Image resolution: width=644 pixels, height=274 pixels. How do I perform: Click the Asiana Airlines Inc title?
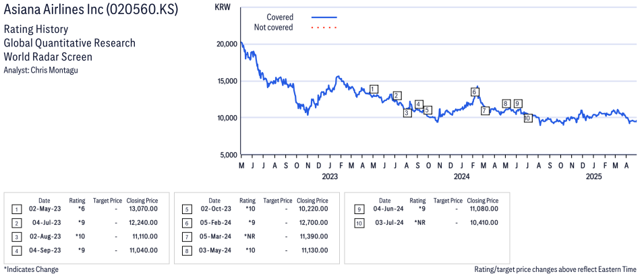(x=91, y=10)
